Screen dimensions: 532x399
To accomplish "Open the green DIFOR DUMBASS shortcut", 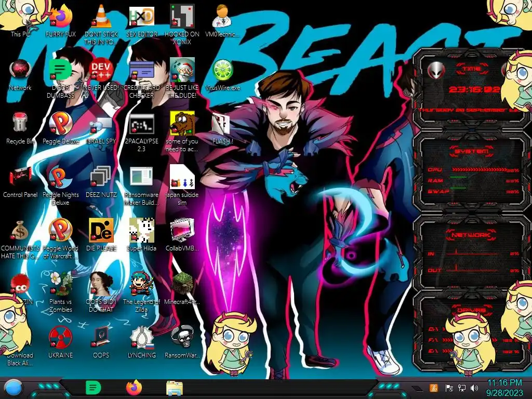I will tap(61, 77).
